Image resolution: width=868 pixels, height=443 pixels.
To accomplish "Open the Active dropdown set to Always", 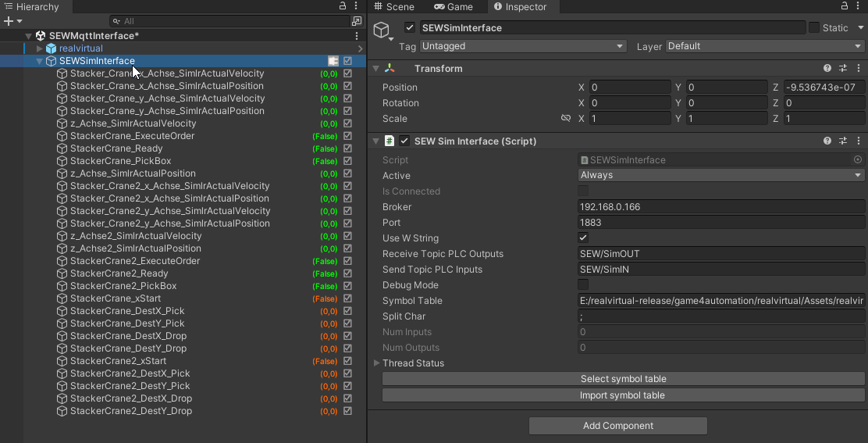I will pos(721,176).
